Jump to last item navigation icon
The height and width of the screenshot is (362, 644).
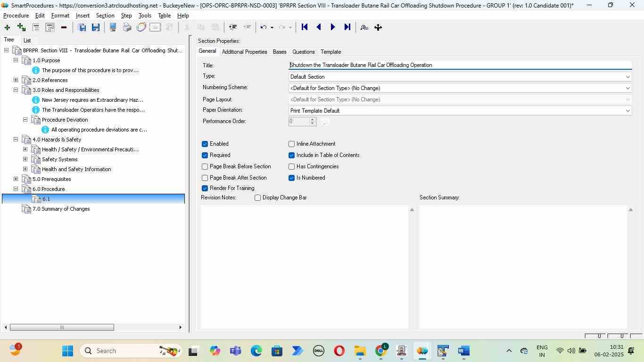coord(347,27)
